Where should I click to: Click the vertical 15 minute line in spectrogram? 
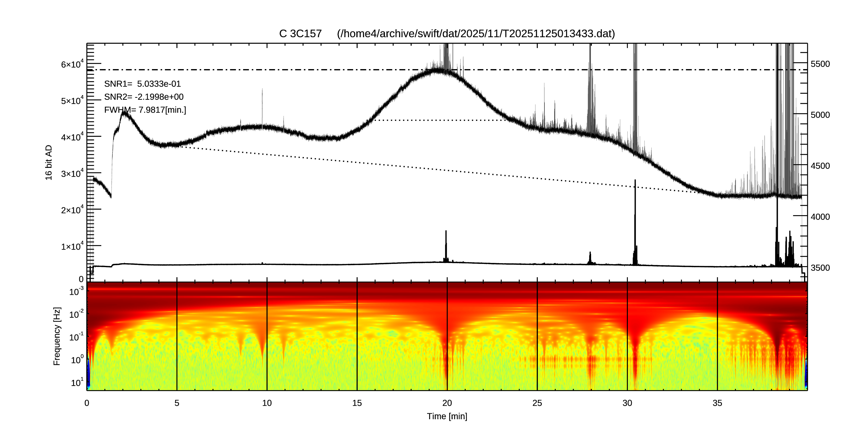pyautogui.click(x=357, y=337)
